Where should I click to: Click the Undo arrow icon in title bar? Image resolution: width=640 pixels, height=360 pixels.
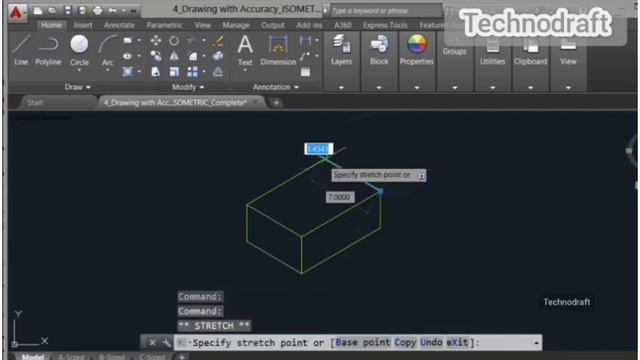tap(113, 11)
